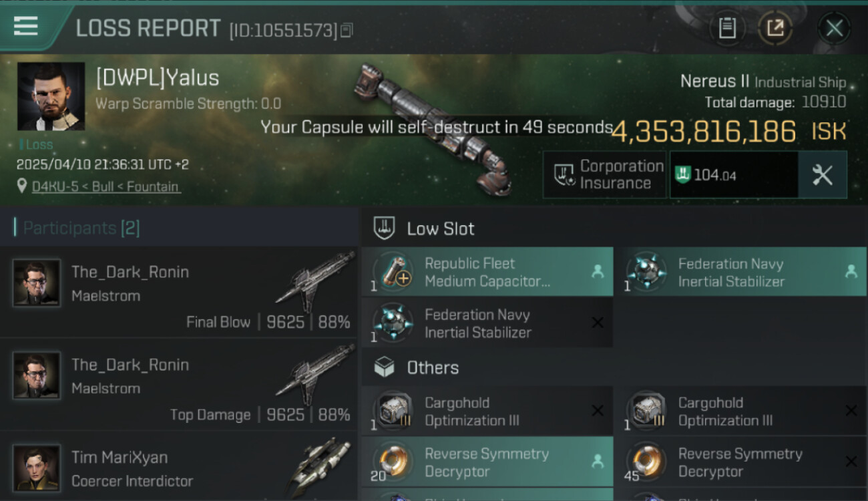868x501 pixels.
Task: Open The_Dark_Ronin Top Damage entry
Action: click(180, 385)
